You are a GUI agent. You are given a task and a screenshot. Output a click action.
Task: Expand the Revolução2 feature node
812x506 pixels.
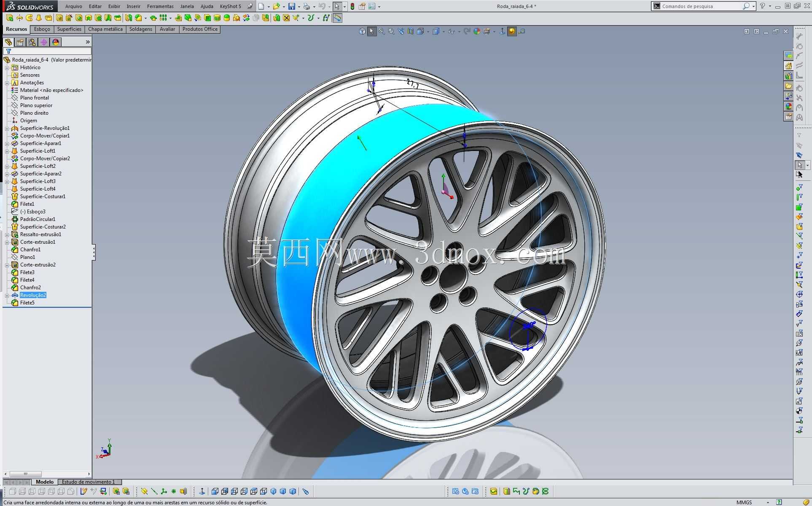(x=7, y=295)
